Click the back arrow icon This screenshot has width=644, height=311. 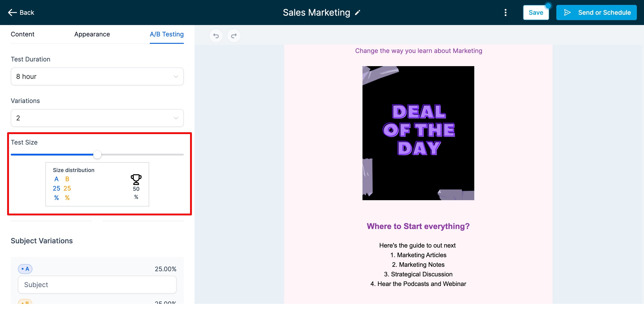12,13
